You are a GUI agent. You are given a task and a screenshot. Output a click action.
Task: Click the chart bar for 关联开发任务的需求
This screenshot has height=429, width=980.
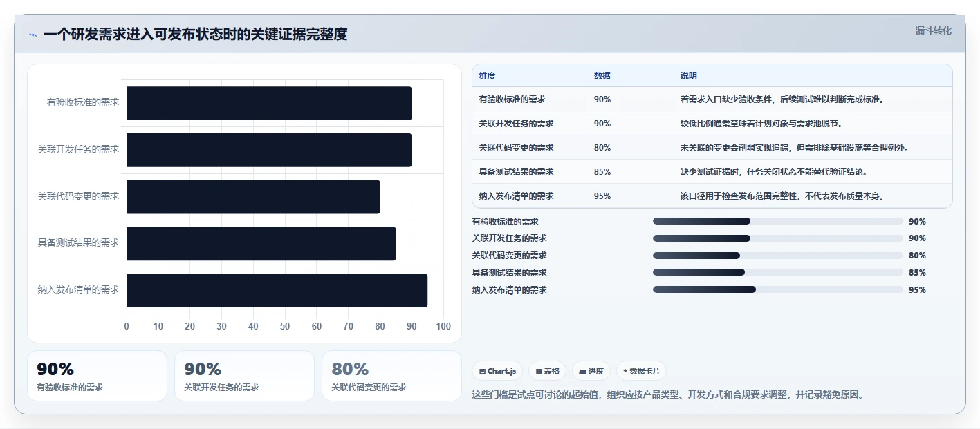(x=269, y=150)
